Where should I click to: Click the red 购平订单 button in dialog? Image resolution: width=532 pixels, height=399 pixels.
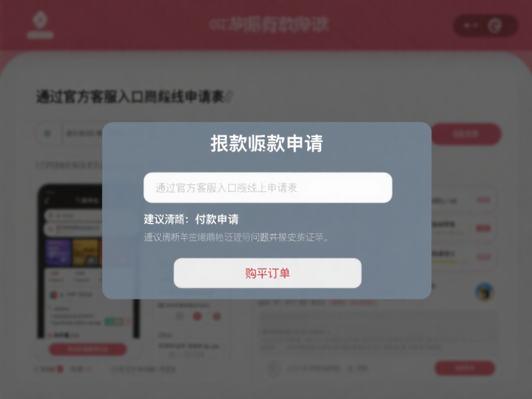pos(268,273)
